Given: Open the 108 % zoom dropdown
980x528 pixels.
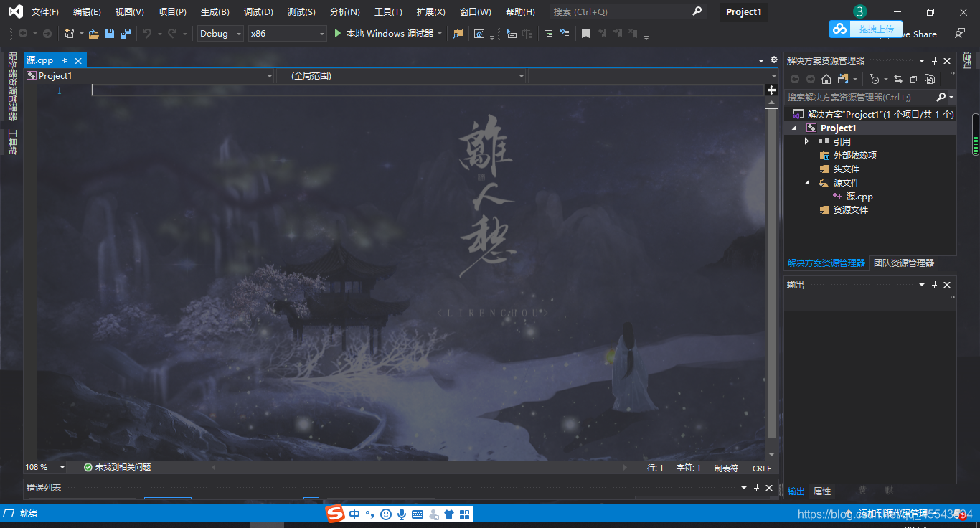Looking at the screenshot, I should (x=45, y=468).
